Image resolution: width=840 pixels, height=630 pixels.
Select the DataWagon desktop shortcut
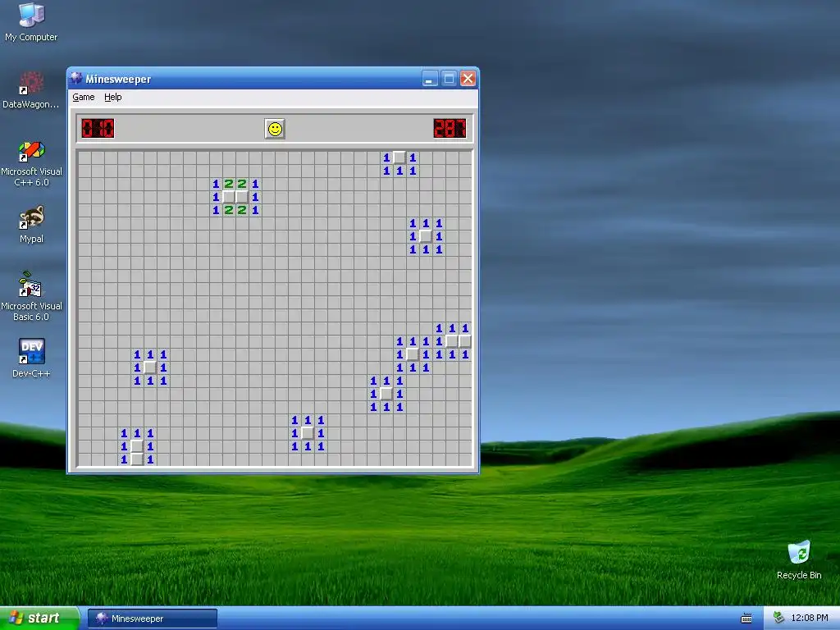31,90
